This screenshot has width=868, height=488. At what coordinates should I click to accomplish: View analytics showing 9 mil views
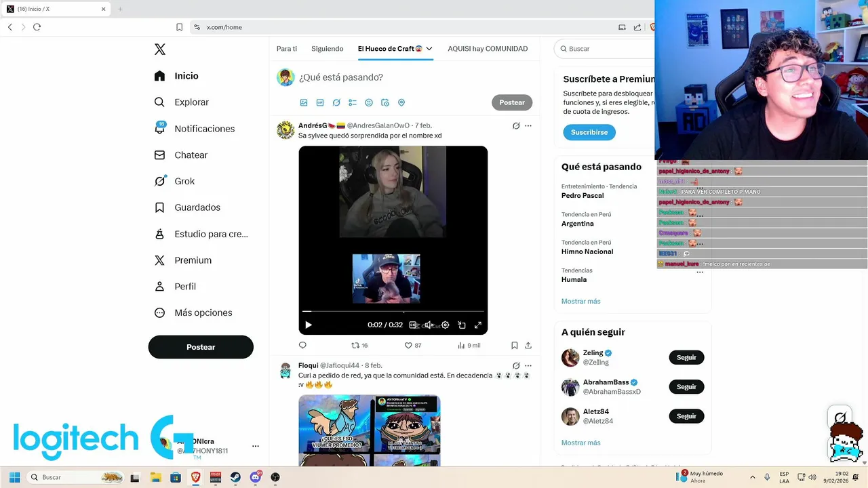[469, 345]
